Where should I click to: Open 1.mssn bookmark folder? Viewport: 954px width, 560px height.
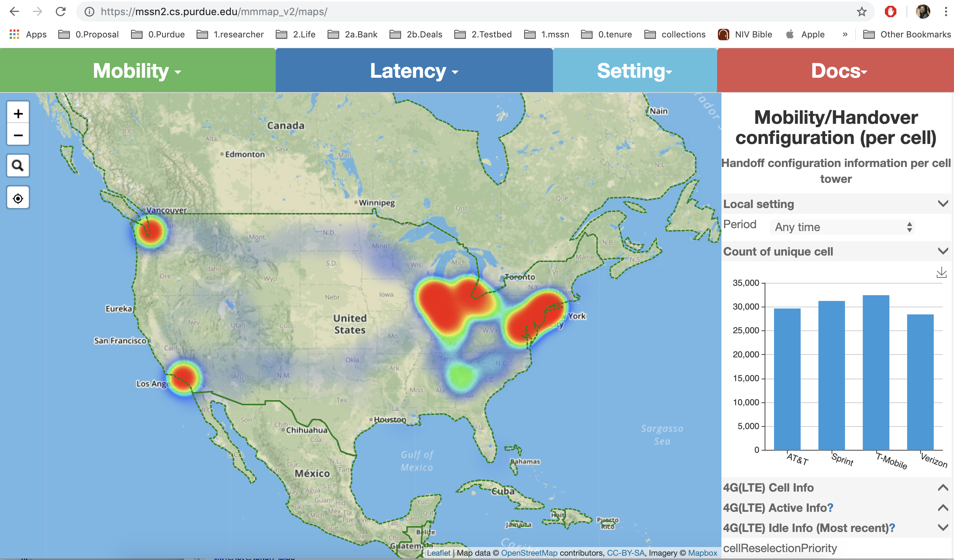[x=546, y=35]
